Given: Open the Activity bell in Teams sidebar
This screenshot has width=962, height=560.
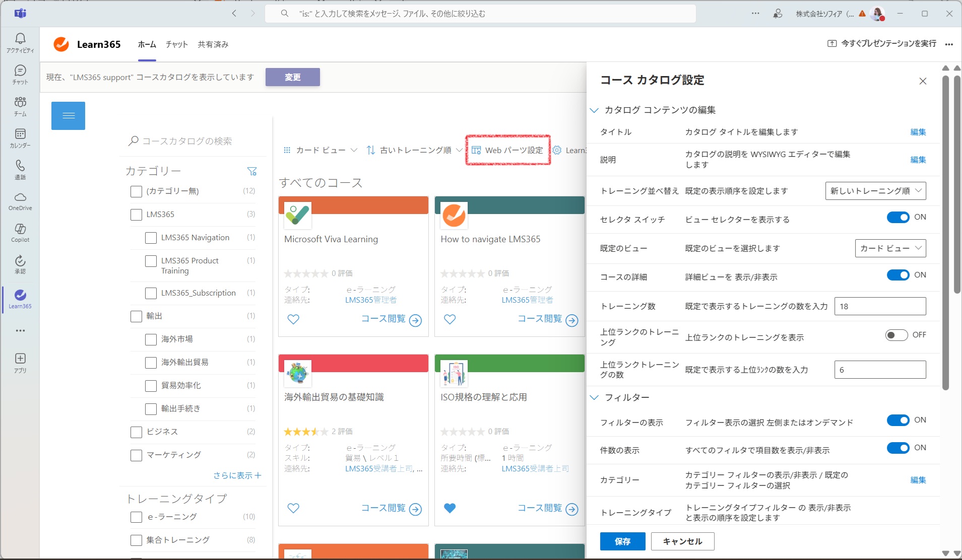Looking at the screenshot, I should [x=20, y=43].
